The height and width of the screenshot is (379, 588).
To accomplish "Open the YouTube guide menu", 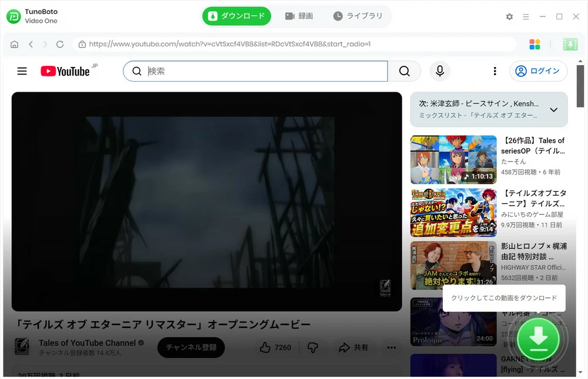I will pos(22,71).
